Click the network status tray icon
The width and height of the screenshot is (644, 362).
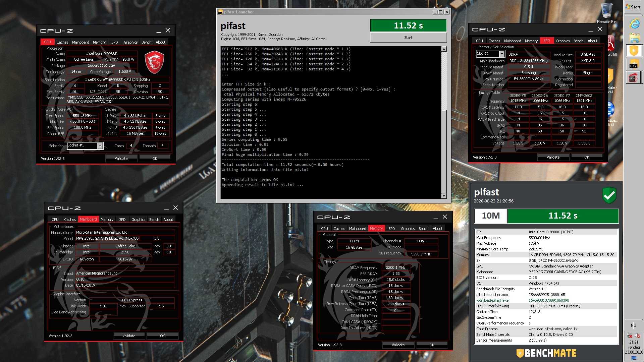click(x=630, y=336)
